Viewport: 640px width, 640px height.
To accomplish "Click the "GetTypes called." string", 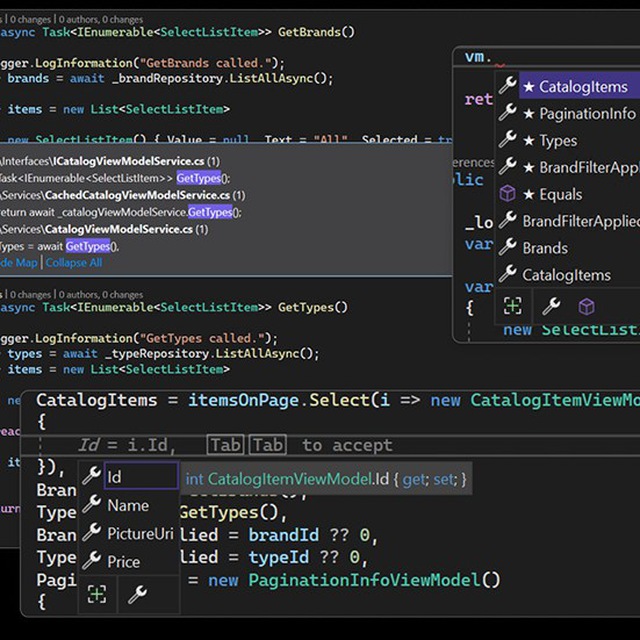I will 202,338.
